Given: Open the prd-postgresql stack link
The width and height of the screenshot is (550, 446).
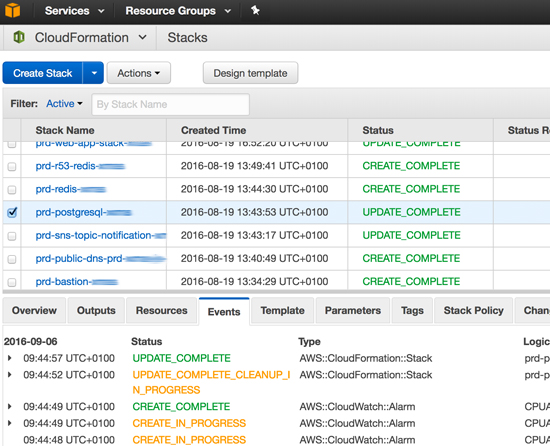Looking at the screenshot, I should click(x=83, y=212).
